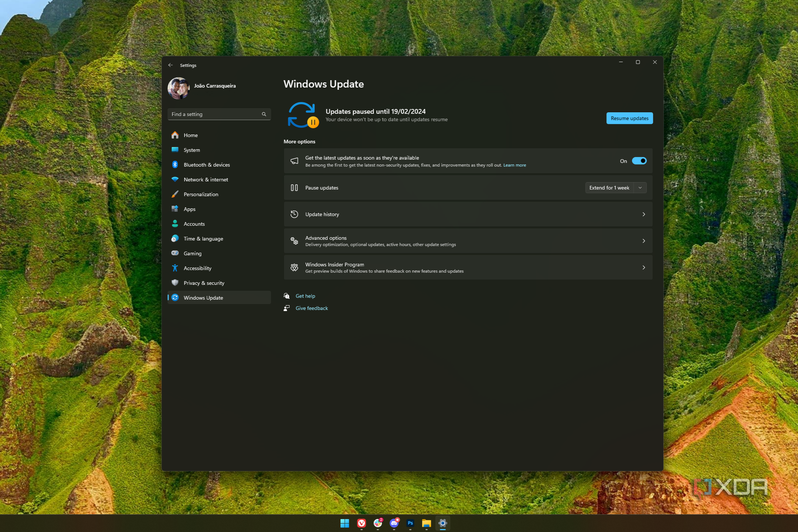
Task: Open the Windows Insider Program section
Action: (x=467, y=267)
